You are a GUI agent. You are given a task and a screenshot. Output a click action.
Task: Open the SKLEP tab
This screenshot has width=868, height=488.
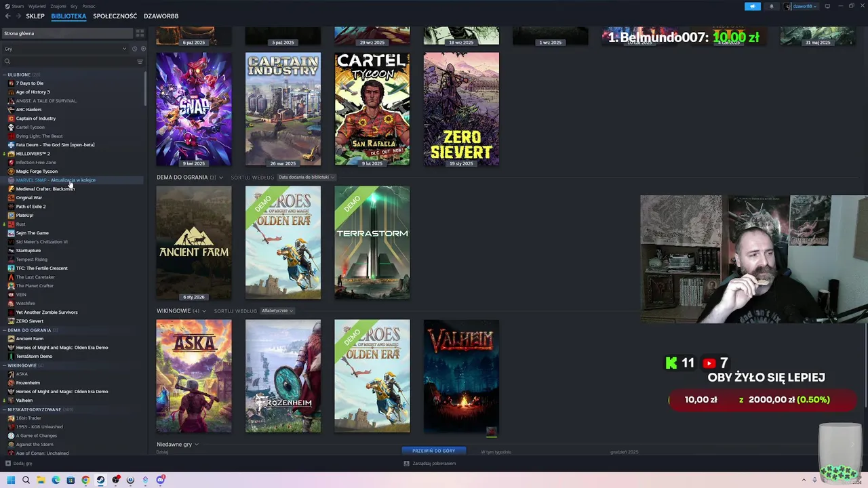35,16
